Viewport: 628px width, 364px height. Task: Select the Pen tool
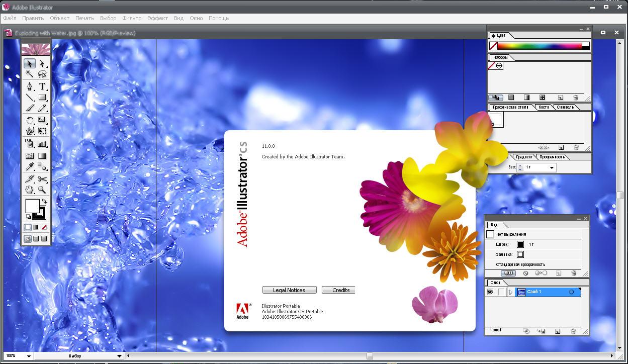[30, 86]
